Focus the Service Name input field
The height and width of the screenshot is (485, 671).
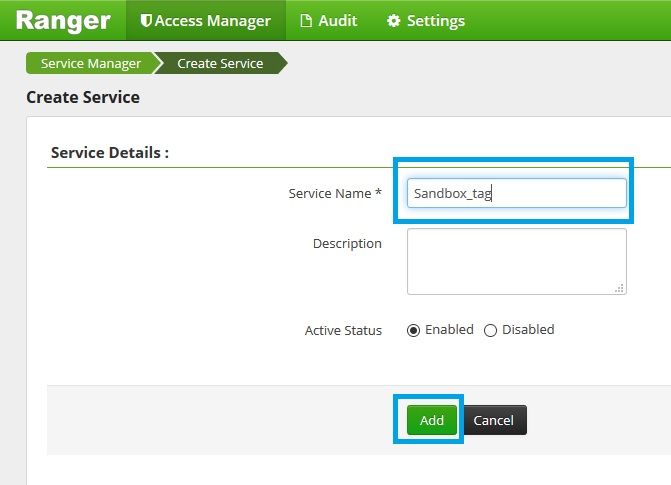pyautogui.click(x=517, y=193)
